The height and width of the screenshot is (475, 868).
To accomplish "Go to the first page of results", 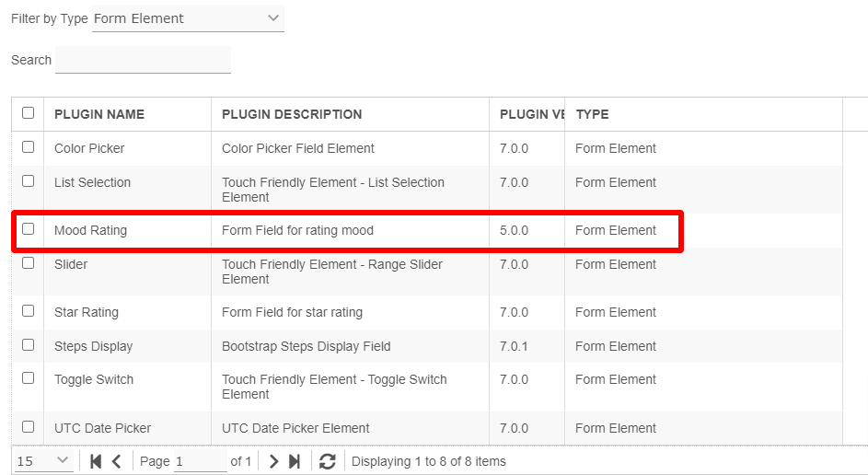I will (x=96, y=461).
